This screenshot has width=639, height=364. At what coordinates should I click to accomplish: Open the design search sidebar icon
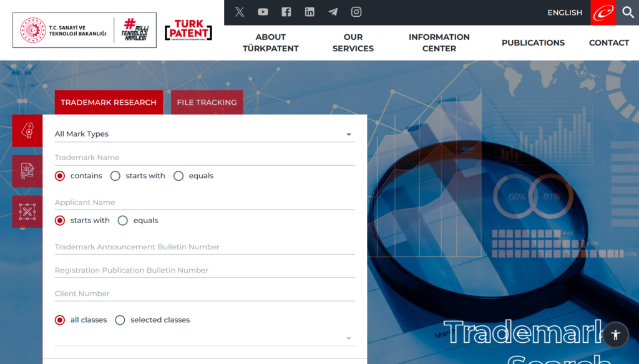(x=27, y=212)
